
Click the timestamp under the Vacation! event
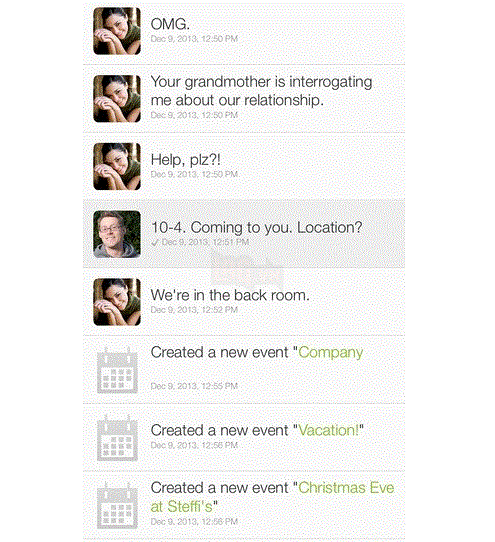[194, 445]
